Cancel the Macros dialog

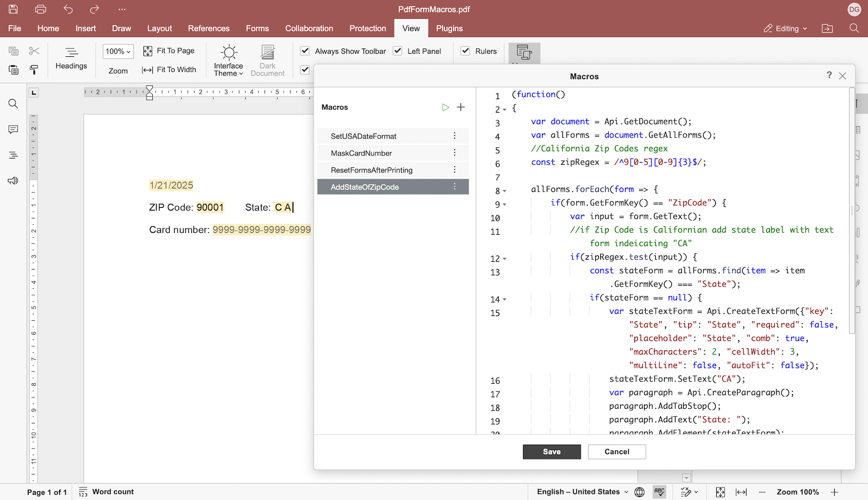coord(617,452)
